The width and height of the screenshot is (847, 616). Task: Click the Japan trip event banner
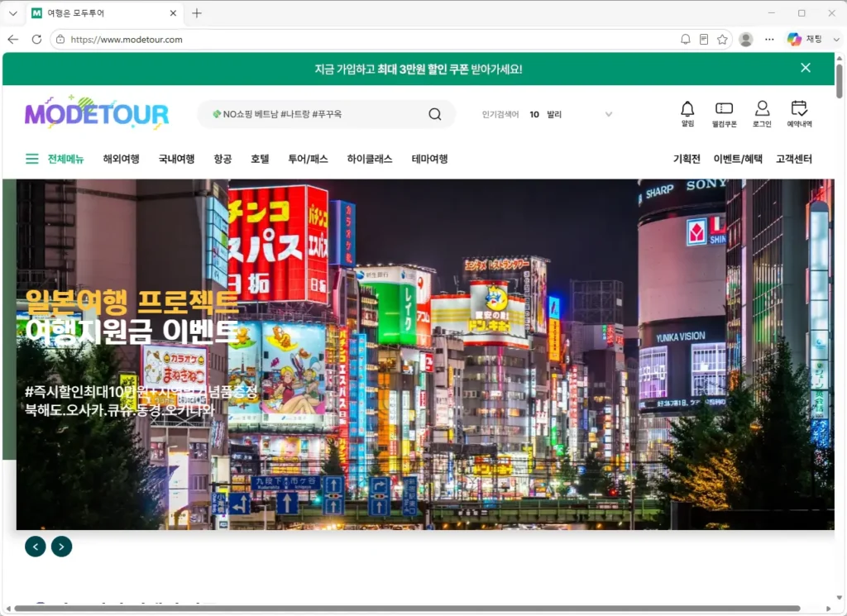[425, 354]
